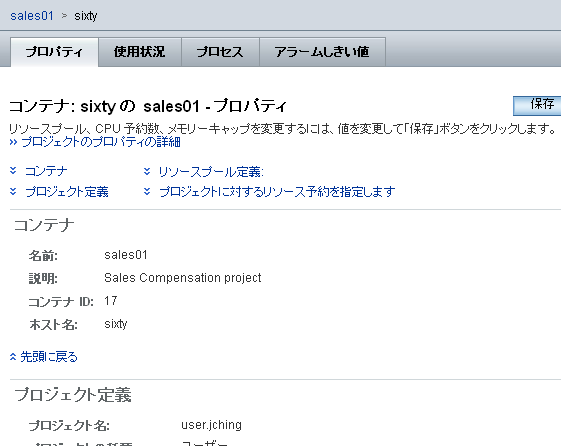Jump to プロジェクトに対するリソース予約を指定します link

click(277, 192)
